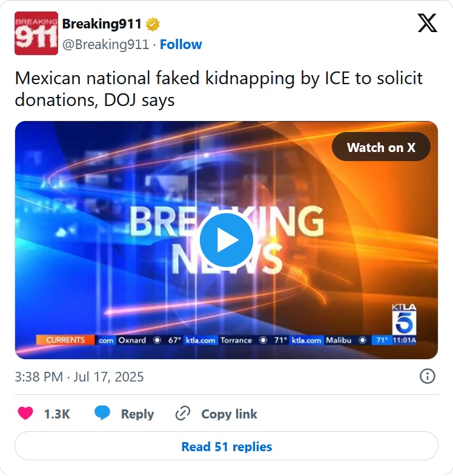Viewport: 453px width, 476px height.
Task: Click the KTLA 5 logo in video
Action: point(404,319)
